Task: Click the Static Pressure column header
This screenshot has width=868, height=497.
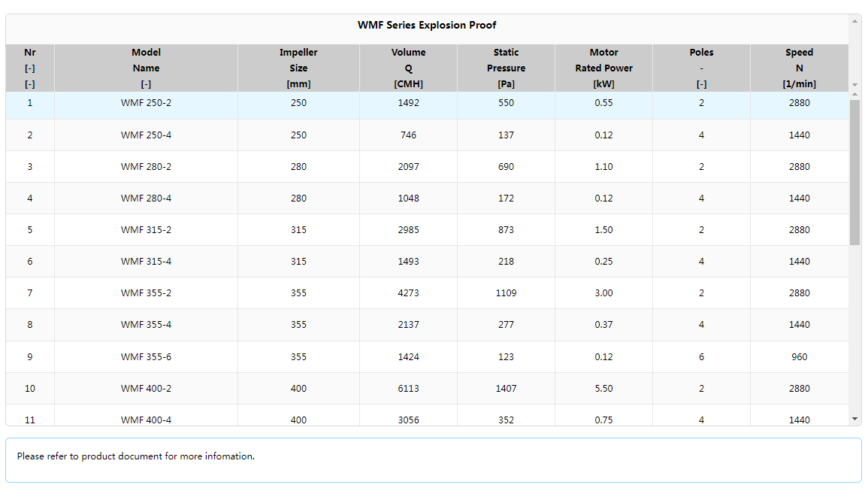Action: [x=506, y=68]
